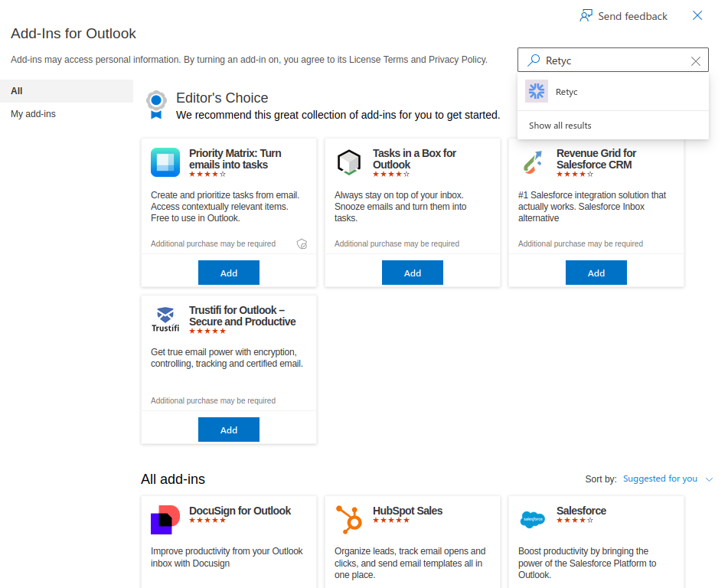The width and height of the screenshot is (728, 588).
Task: Click Tasks in a Box star rating
Action: click(391, 174)
